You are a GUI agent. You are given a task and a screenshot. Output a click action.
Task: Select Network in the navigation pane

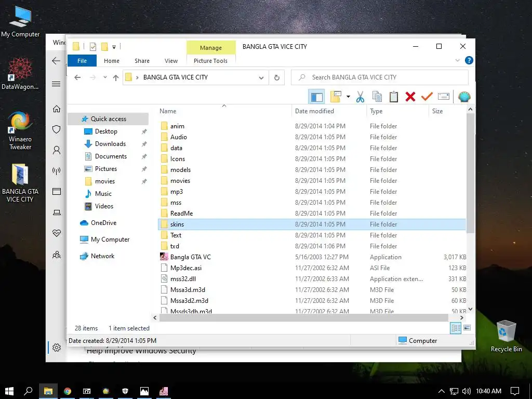point(102,256)
